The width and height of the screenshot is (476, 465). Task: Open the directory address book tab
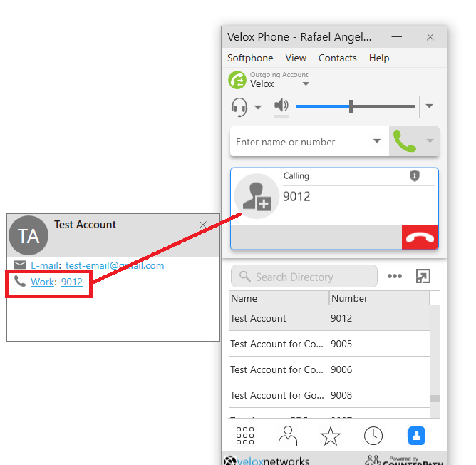coord(416,436)
